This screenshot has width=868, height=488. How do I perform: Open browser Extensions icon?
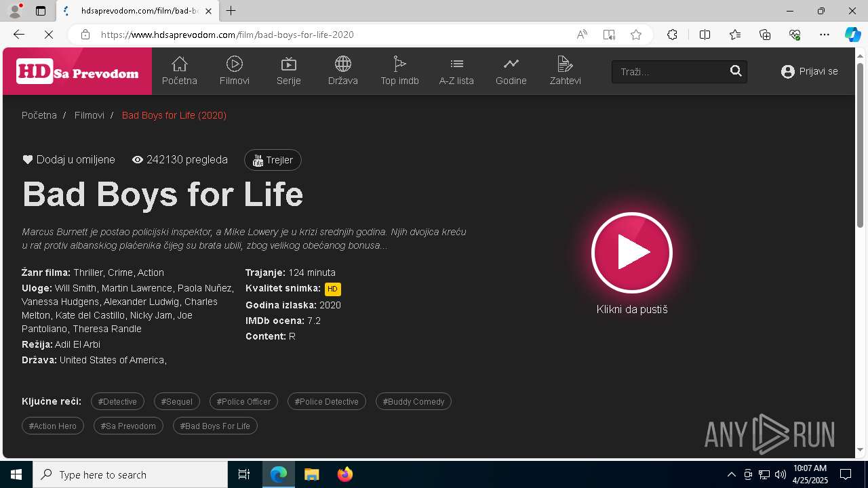[672, 35]
